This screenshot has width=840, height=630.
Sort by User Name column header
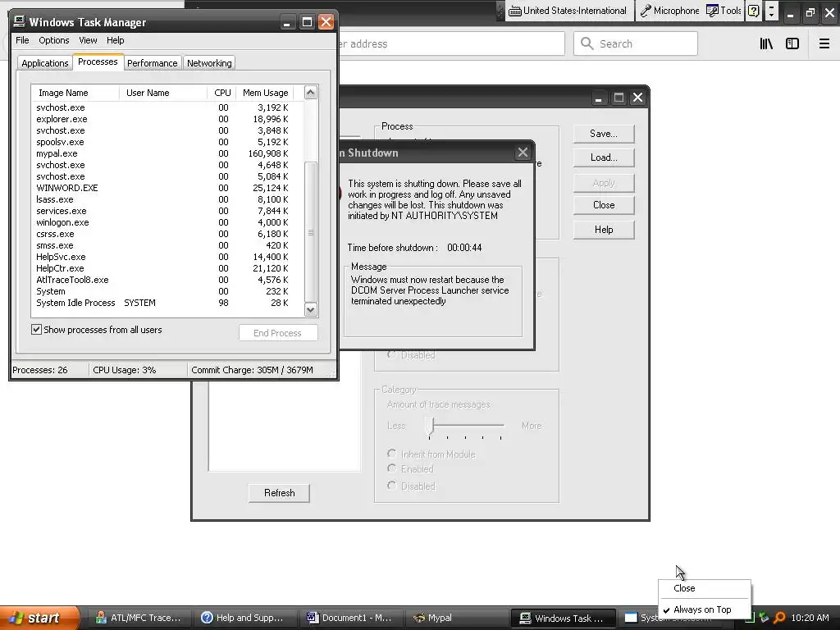[x=163, y=93]
